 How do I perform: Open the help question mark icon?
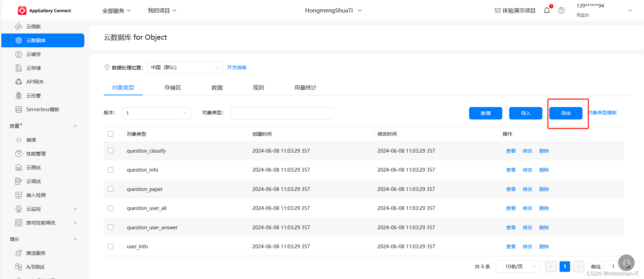(x=561, y=10)
